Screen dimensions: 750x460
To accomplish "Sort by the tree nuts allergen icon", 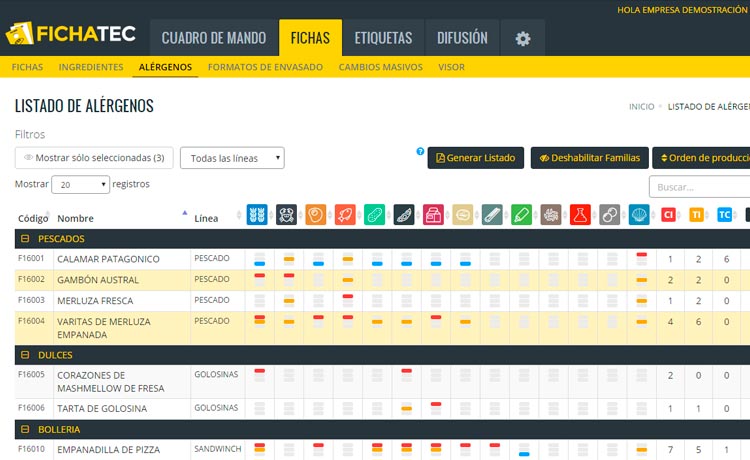I will pyautogui.click(x=463, y=215).
